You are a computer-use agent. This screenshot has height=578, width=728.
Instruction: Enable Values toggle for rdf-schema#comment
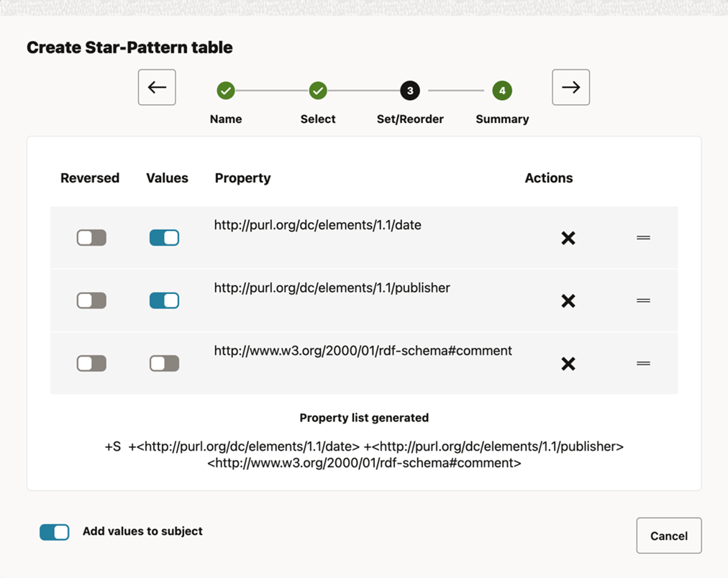click(x=164, y=364)
